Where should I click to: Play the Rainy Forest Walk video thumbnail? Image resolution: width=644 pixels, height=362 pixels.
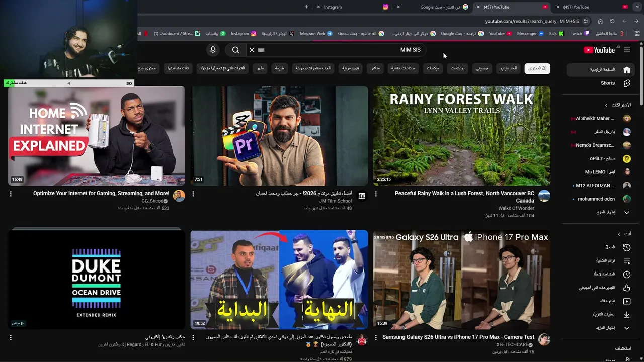pyautogui.click(x=461, y=136)
